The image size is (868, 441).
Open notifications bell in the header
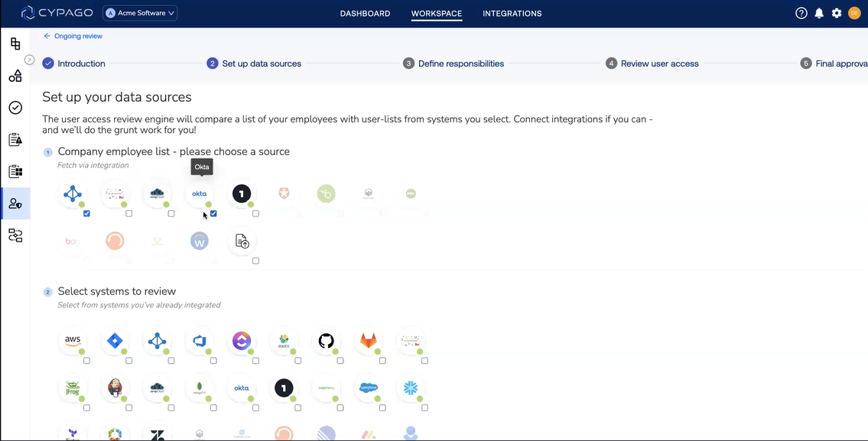click(819, 13)
